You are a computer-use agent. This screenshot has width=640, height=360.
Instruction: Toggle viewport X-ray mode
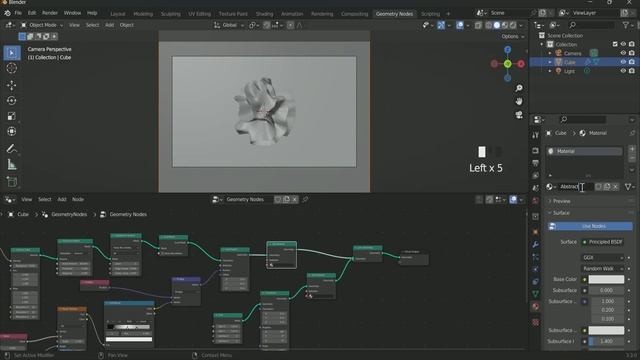(x=478, y=25)
